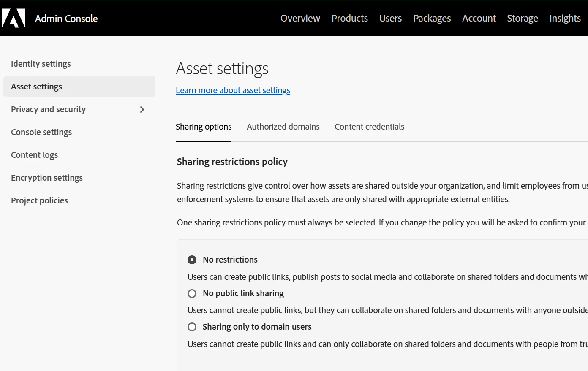The height and width of the screenshot is (371, 588).
Task: Open the Storage section
Action: (523, 18)
